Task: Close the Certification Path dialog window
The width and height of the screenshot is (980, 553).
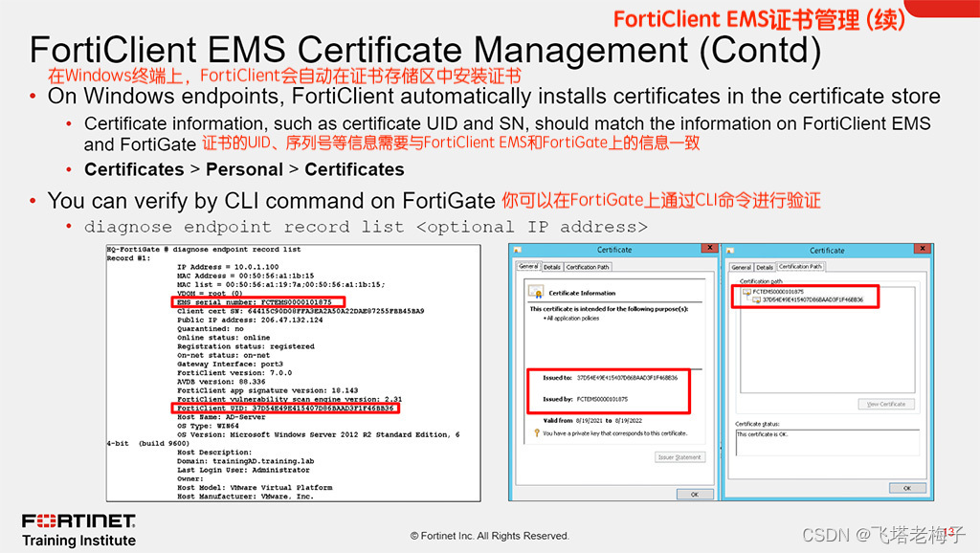Action: click(x=923, y=249)
